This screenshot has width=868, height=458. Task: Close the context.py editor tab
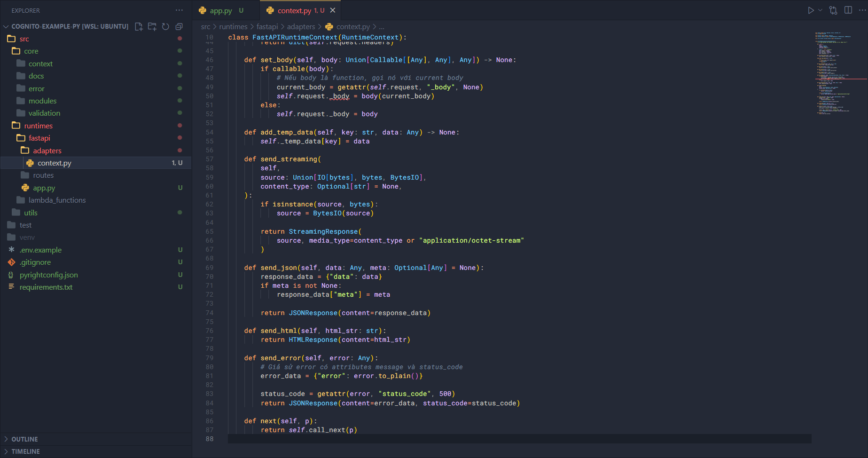[x=333, y=10]
